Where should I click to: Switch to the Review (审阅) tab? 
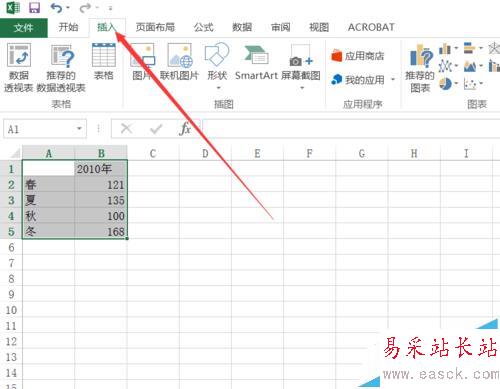281,27
